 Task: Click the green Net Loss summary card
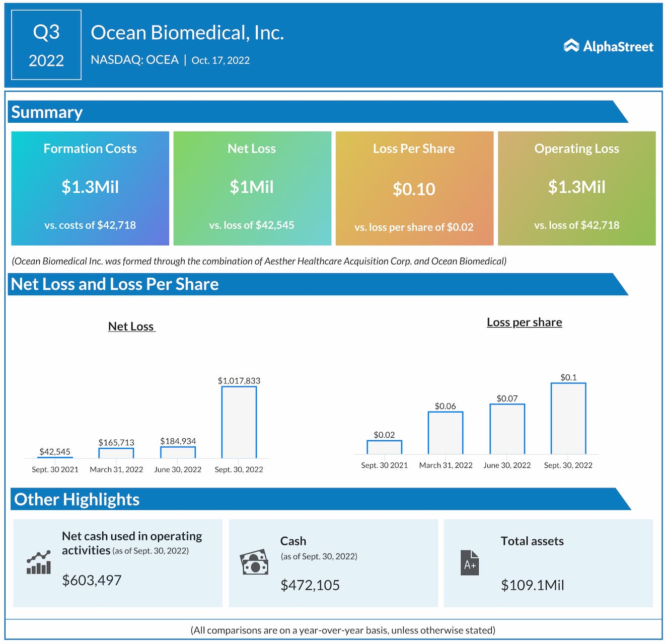(x=252, y=188)
